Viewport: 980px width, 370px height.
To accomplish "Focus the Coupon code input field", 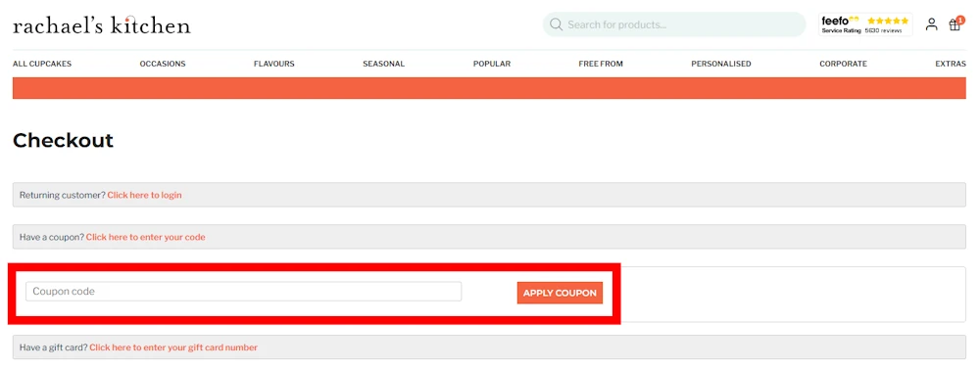I will [x=244, y=292].
